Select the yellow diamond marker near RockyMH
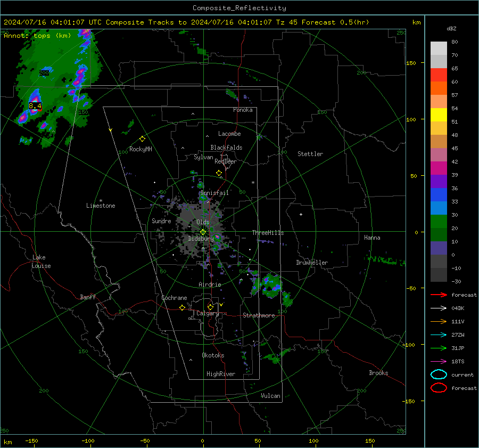The image size is (479, 448). (x=142, y=139)
